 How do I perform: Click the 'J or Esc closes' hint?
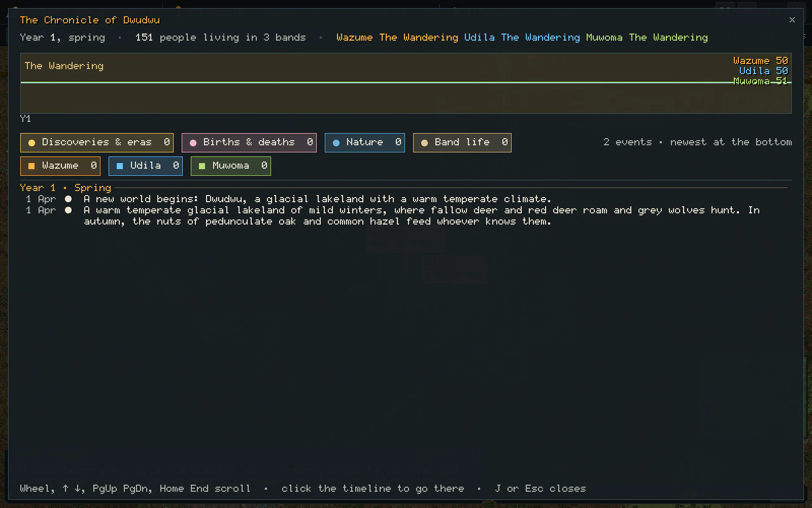540,489
